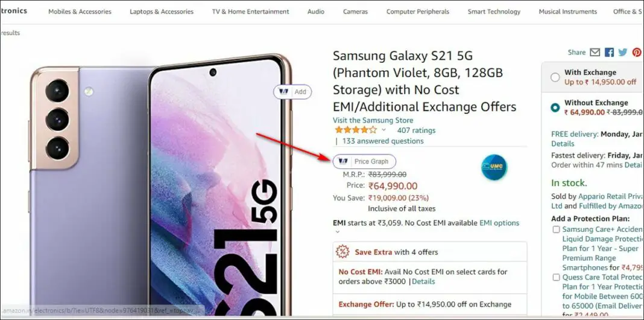This screenshot has width=644, height=320.
Task: Expand the EMI details chevron below EMI text
Action: click(338, 232)
